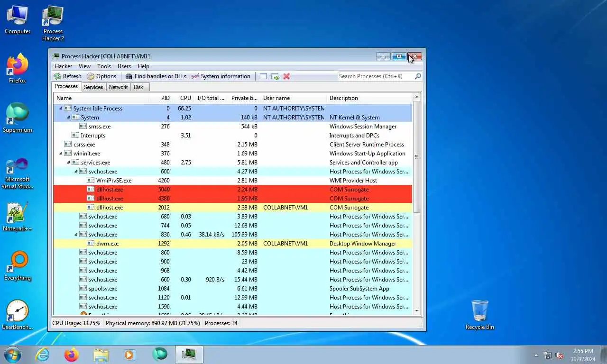Click the dwm.exe process icon
The image size is (607, 364).
(91, 244)
